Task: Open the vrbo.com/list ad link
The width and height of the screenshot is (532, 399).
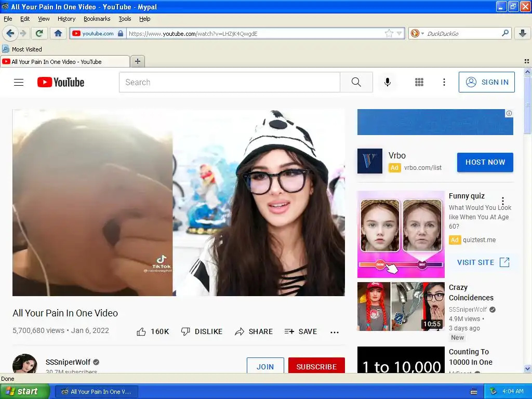Action: (x=423, y=168)
